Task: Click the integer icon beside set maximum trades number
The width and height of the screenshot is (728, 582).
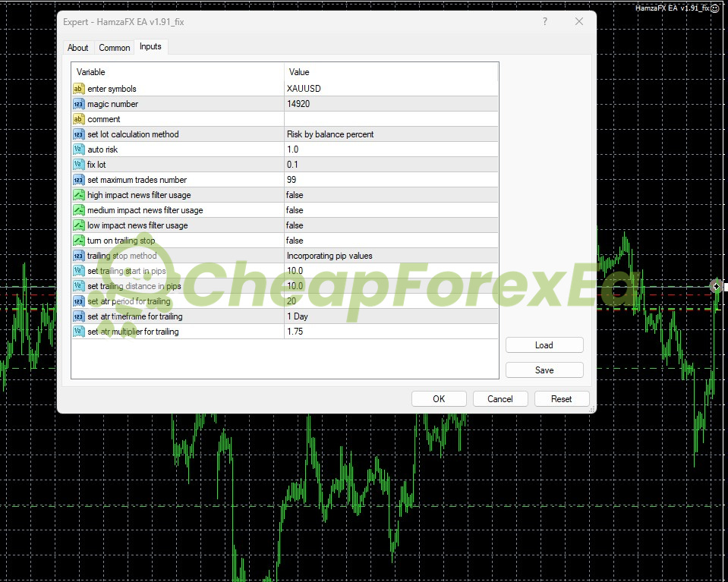Action: coord(78,180)
